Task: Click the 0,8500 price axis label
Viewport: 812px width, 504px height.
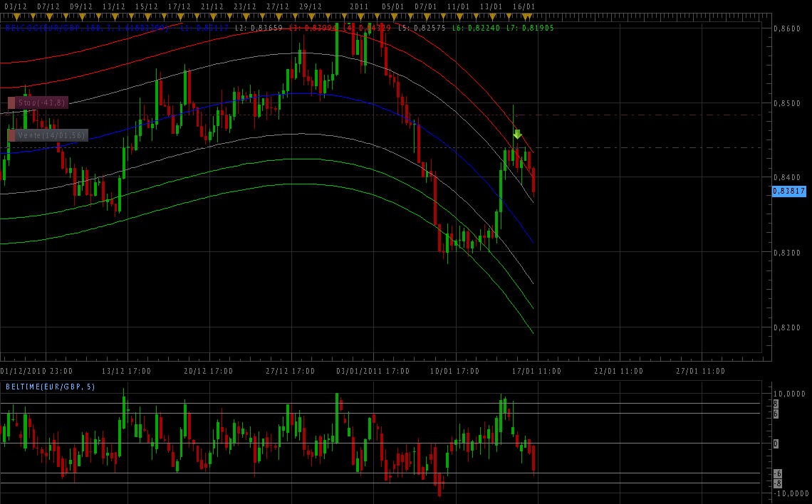Action: point(787,103)
